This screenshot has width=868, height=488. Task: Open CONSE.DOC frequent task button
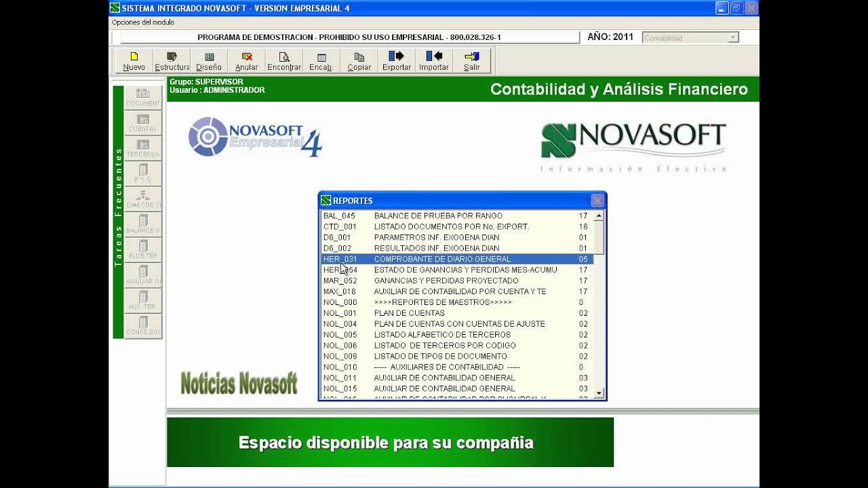143,326
